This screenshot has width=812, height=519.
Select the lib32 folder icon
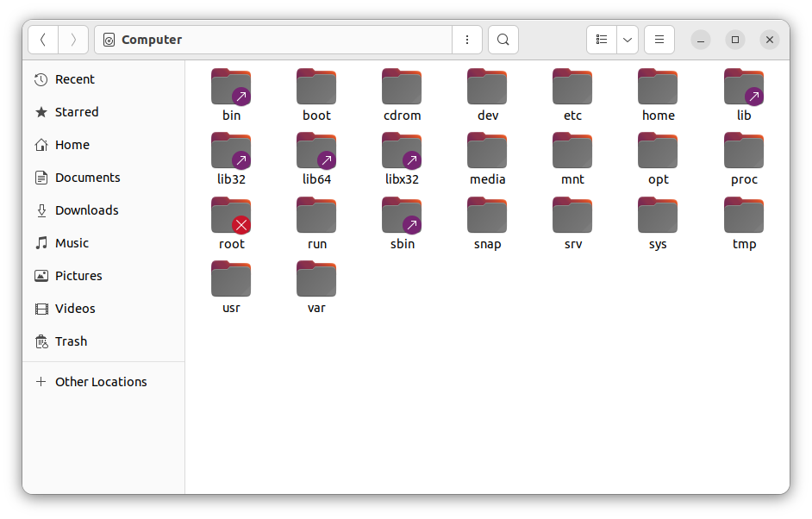[x=231, y=151]
